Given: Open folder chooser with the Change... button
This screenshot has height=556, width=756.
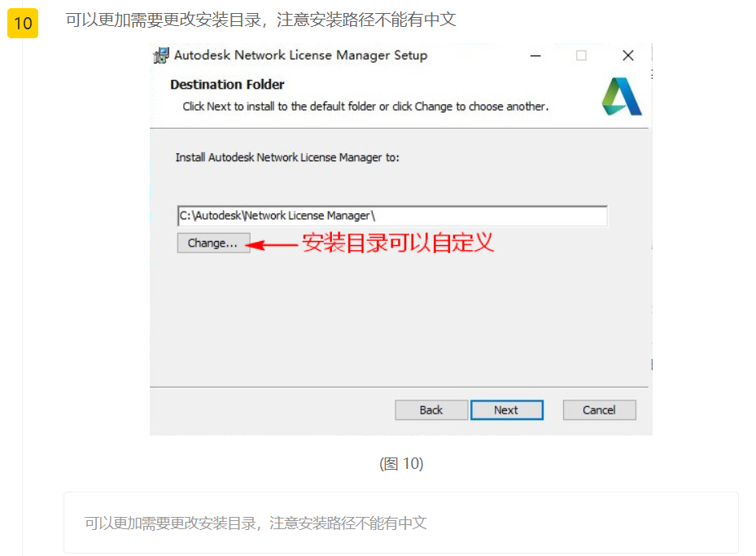Looking at the screenshot, I should [213, 243].
